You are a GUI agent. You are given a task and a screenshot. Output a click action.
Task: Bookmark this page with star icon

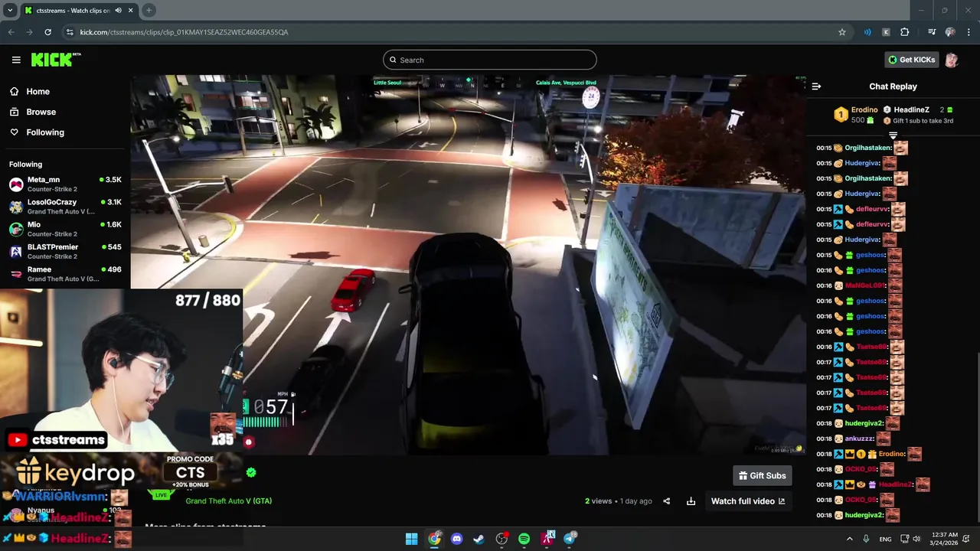[842, 32]
